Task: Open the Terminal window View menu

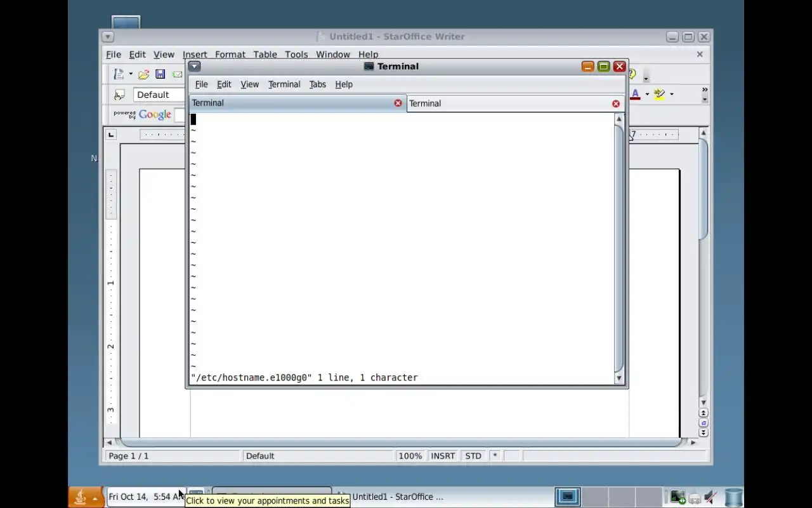Action: pyautogui.click(x=249, y=84)
